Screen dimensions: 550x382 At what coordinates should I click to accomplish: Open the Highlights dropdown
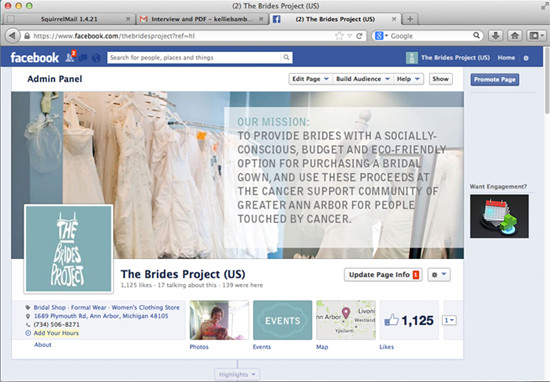[237, 374]
